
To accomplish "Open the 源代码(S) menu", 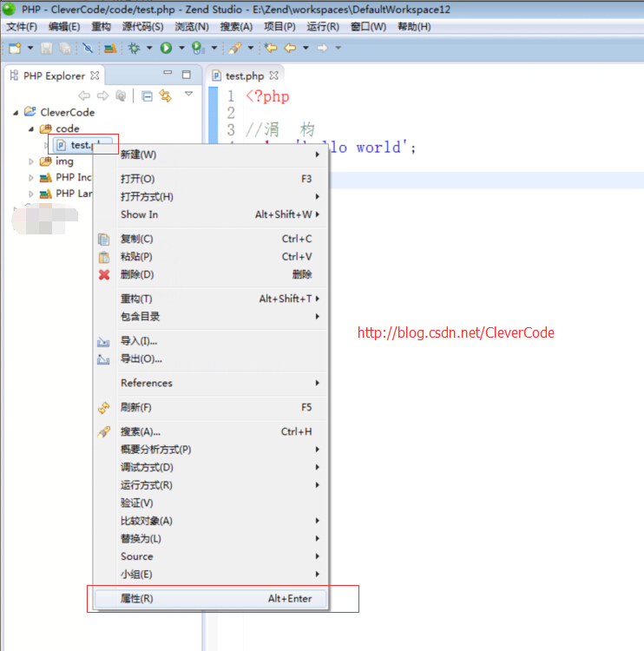I will [142, 27].
